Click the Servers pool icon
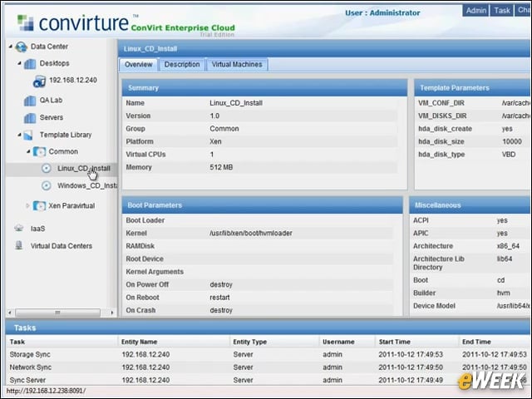Screen dimensions: 532x399 (30, 118)
